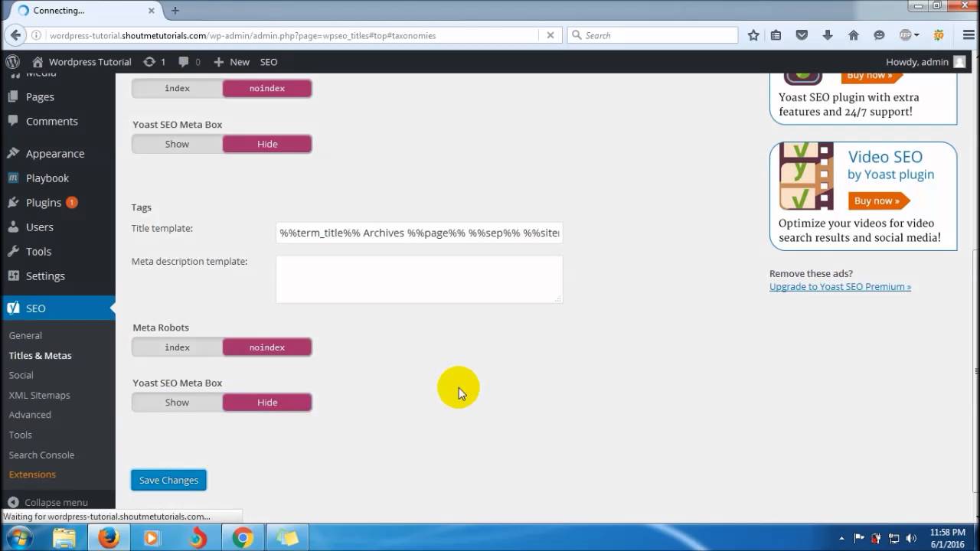Show bookmarks list icon in Firefox toolbar
Viewport: 980px width, 551px height.
[776, 35]
